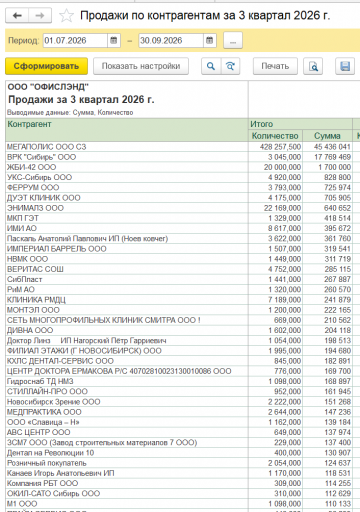Select row АВС ЦЕНТР ООО

click(x=127, y=432)
